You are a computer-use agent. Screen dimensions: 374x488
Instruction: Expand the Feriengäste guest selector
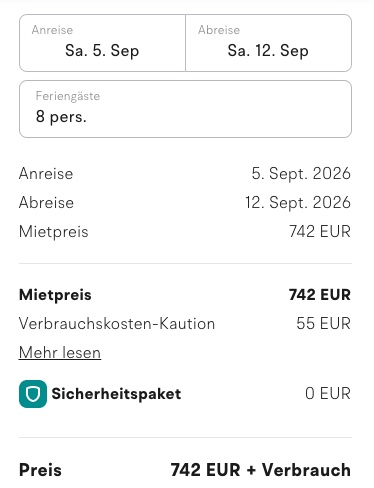pos(185,109)
